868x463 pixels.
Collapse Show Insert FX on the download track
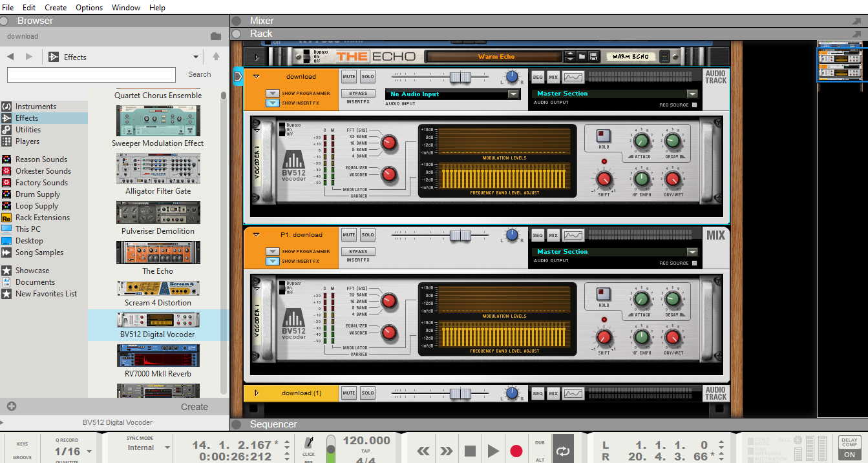[x=272, y=103]
